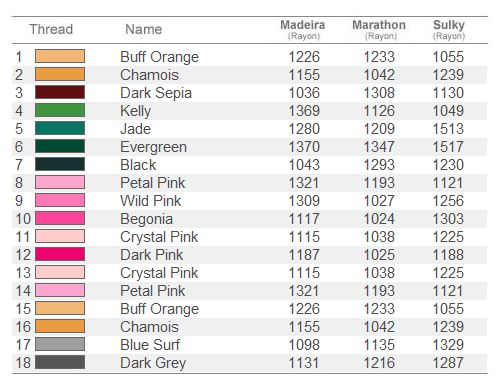Select the Marathon Rayon column header
Viewport: 500px width, 384px height.
coord(379,29)
